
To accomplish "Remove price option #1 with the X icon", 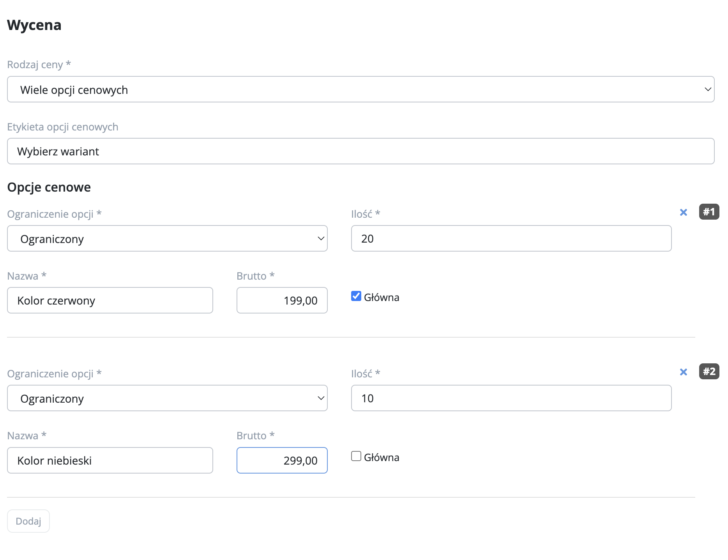I will pyautogui.click(x=683, y=212).
